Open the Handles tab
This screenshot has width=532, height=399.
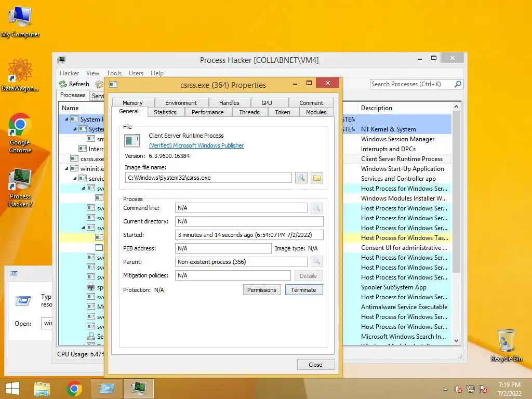pyautogui.click(x=229, y=103)
